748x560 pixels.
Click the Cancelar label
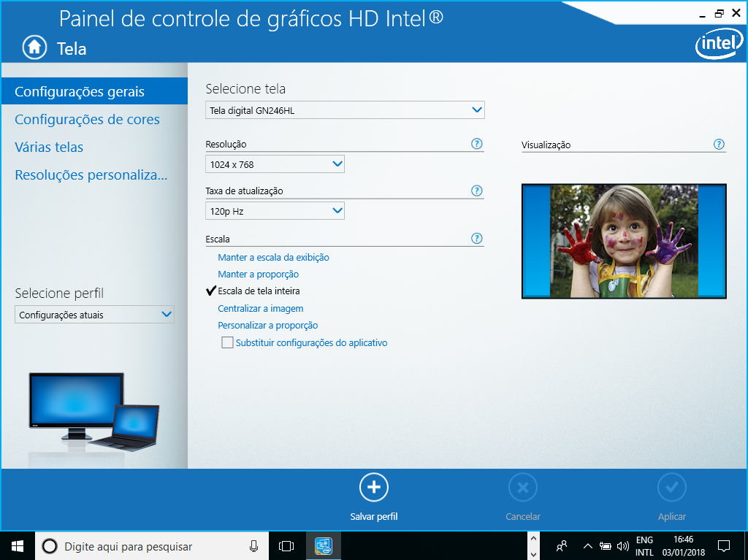(523, 517)
